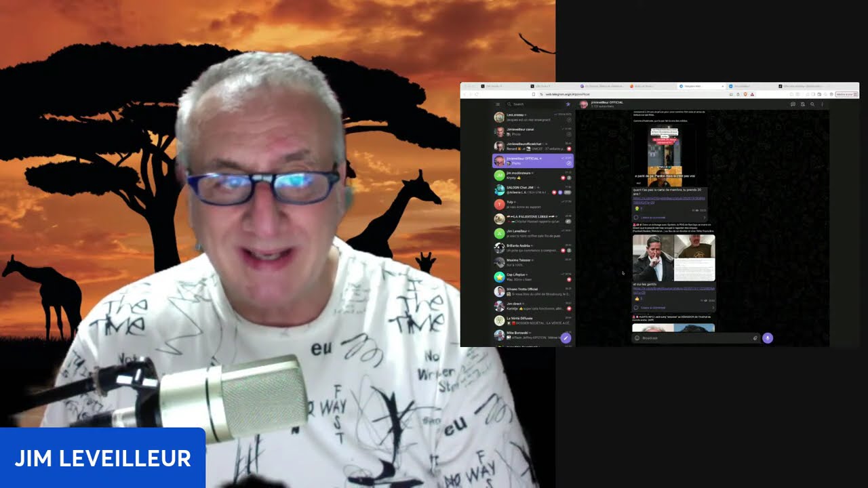
Task: Open the Maxime Teissier chat
Action: pos(533,262)
